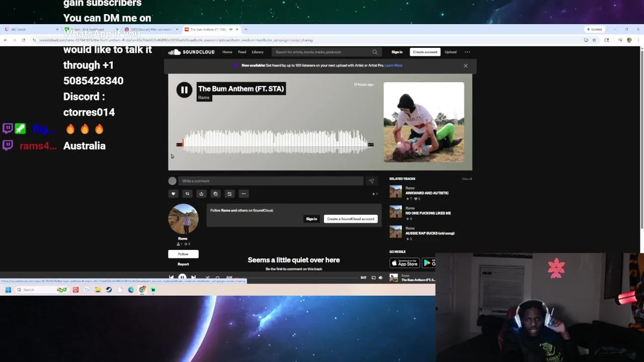
Task: Click Sign in in the top navigation
Action: pyautogui.click(x=397, y=52)
